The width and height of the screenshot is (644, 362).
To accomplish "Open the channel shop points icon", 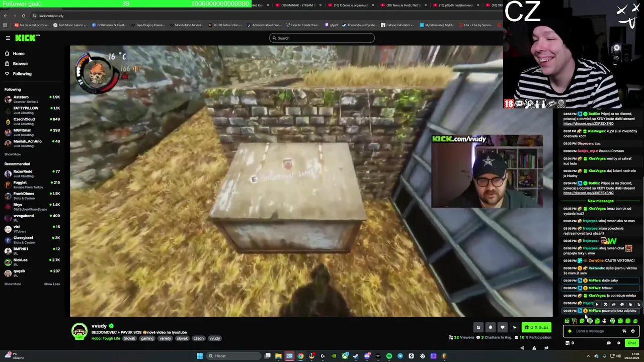I will (568, 343).
